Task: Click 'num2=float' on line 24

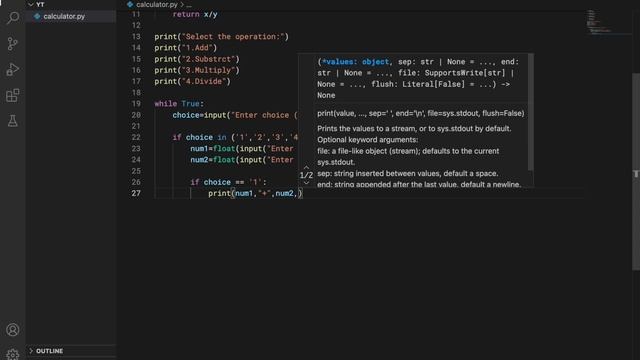Action: point(213,160)
